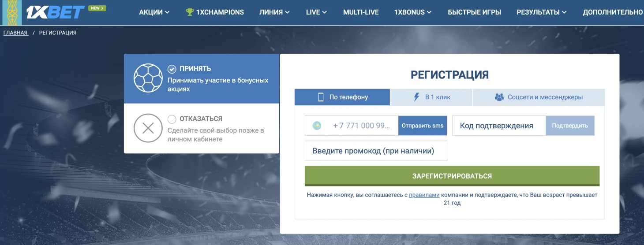
Task: Click the 1XBET logo
Action: click(55, 12)
